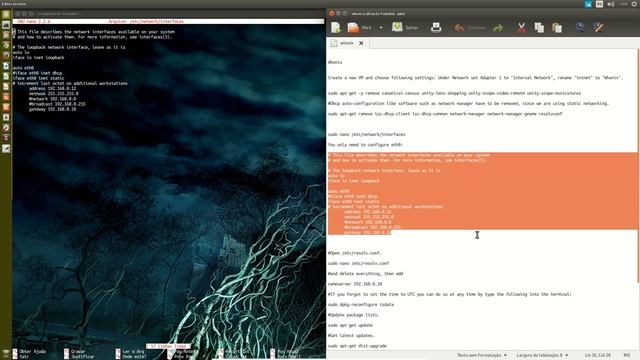
Task: Click 'Justificar' shortcut in nano footer
Action: [x=79, y=356]
